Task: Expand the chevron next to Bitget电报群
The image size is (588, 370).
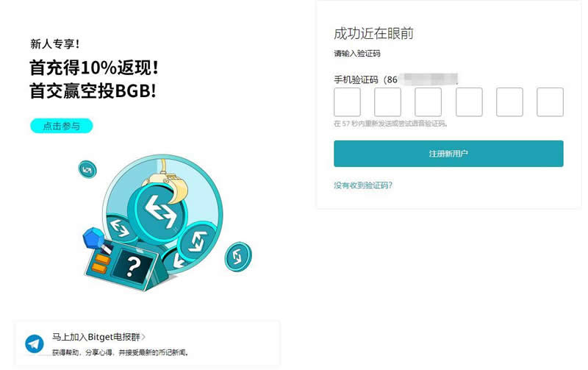Action: click(x=143, y=337)
